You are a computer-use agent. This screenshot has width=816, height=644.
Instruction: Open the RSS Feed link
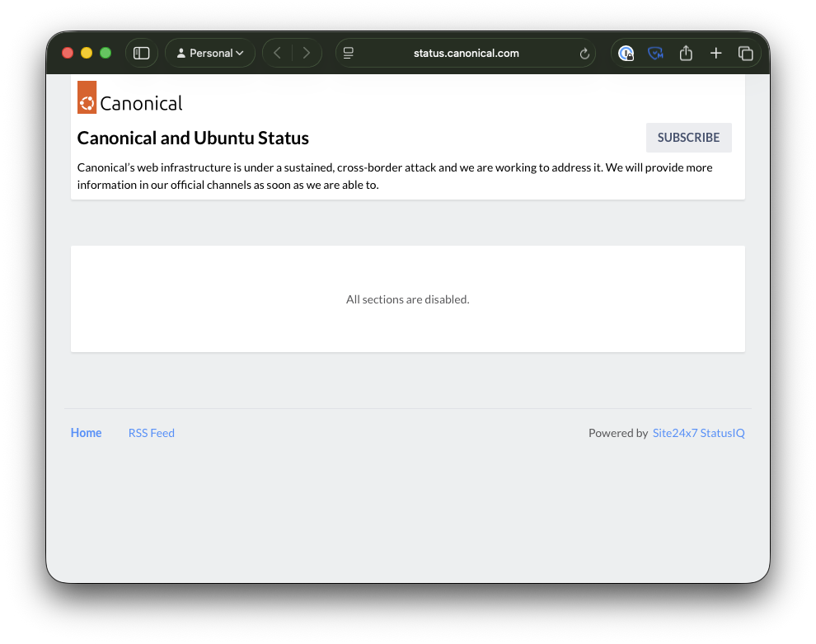pos(152,433)
